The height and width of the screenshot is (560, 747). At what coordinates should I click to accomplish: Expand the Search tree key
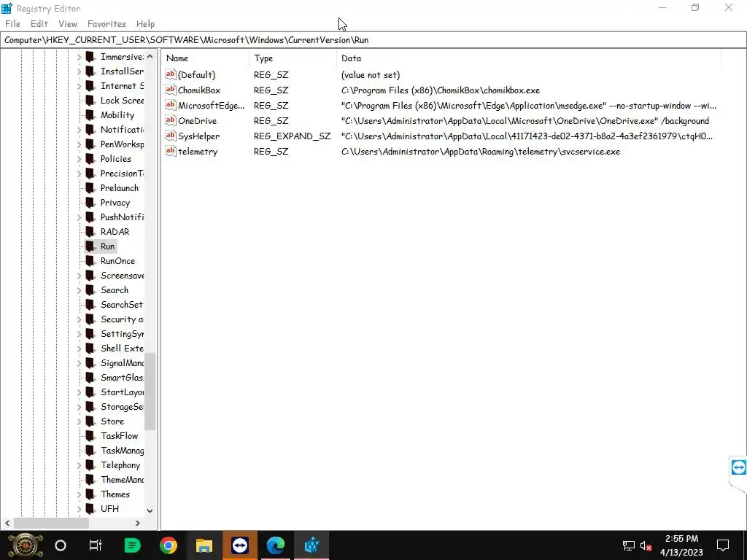click(x=79, y=290)
